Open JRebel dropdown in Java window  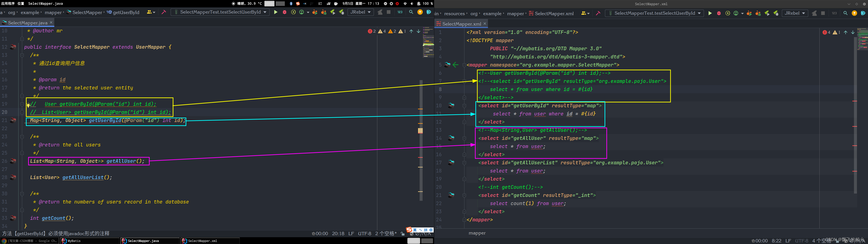click(x=361, y=12)
